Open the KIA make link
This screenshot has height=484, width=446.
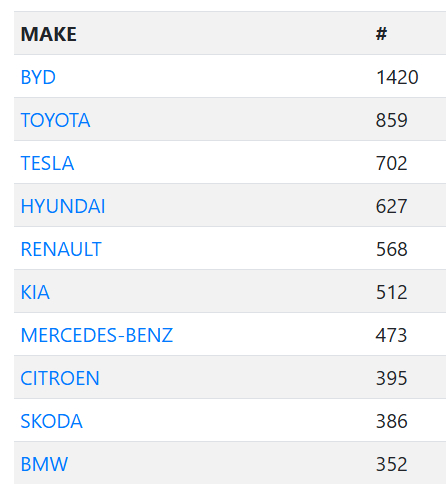[x=35, y=292]
